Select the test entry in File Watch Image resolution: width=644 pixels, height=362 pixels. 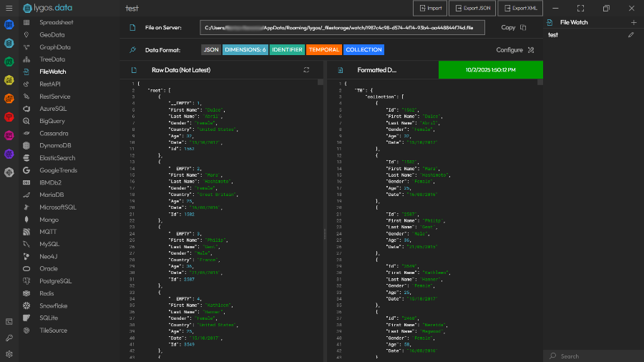(x=553, y=35)
